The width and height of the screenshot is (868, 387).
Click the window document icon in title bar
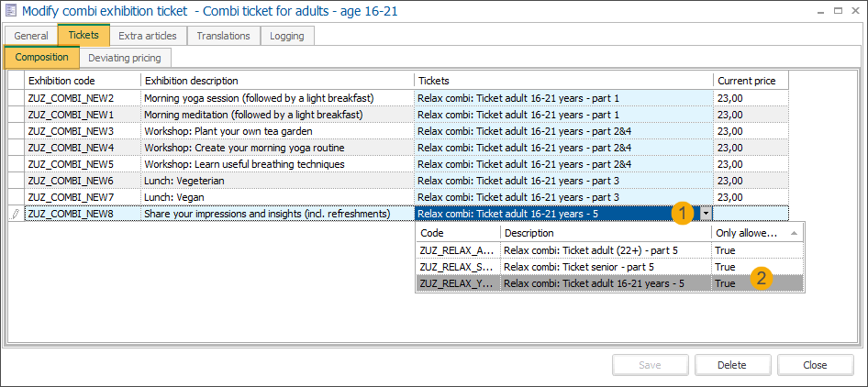click(11, 10)
